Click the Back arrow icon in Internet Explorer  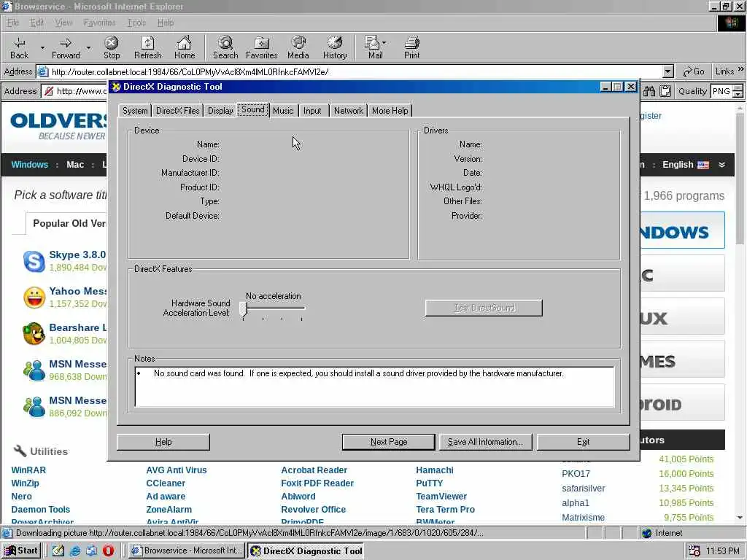click(19, 43)
